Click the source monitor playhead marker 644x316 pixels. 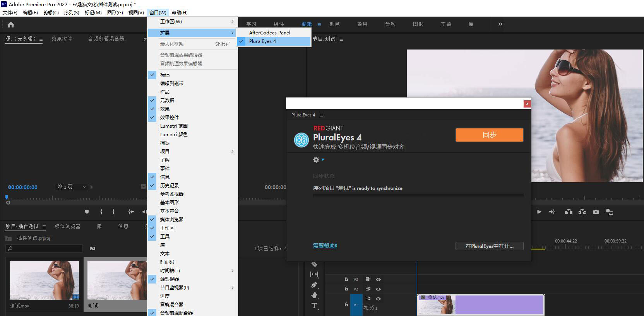(7, 197)
